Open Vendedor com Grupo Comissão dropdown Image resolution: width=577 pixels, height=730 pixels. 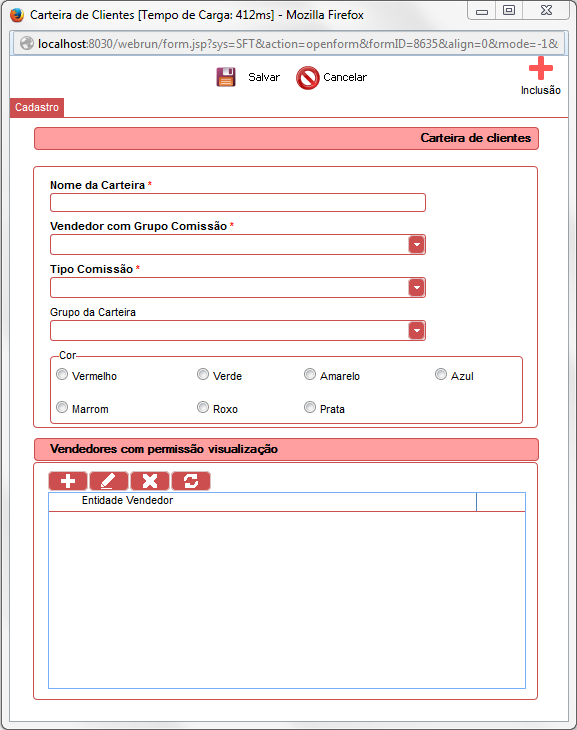(416, 244)
